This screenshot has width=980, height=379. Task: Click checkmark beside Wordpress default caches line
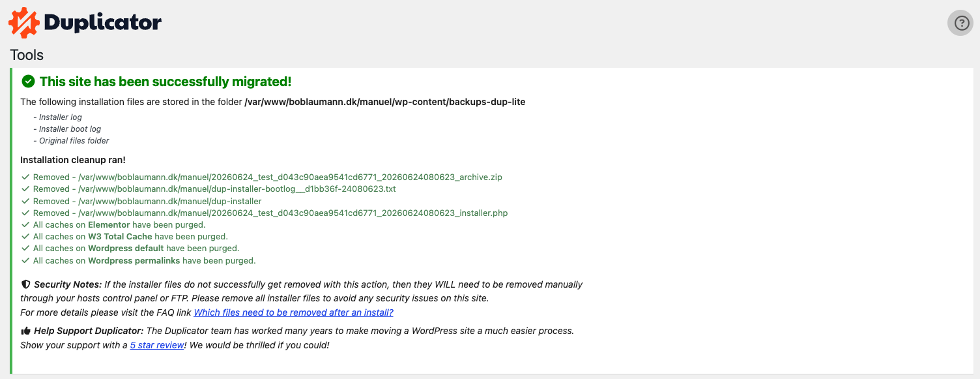[25, 249]
